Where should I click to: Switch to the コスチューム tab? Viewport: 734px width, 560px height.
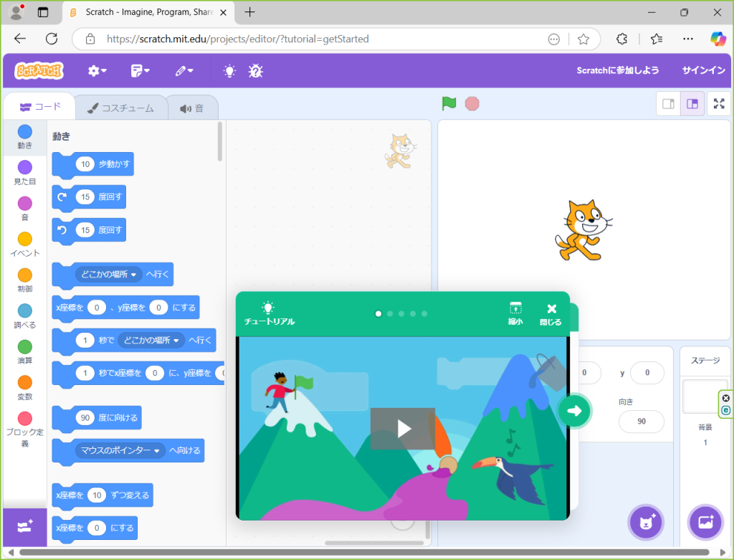click(x=120, y=108)
